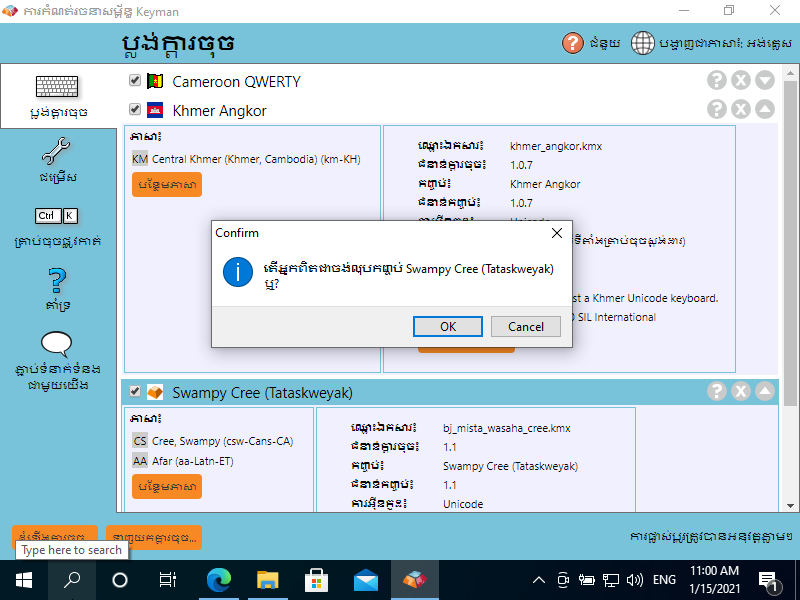Uninstall Swampy Cree with its X icon
This screenshot has height=600, width=800.
tap(740, 391)
